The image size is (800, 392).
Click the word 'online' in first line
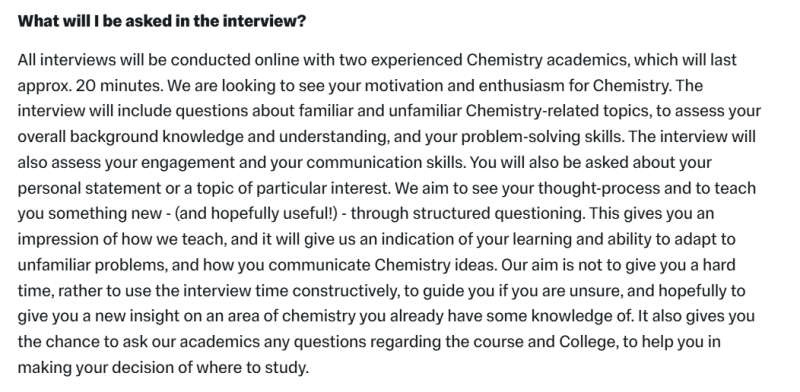click(277, 60)
